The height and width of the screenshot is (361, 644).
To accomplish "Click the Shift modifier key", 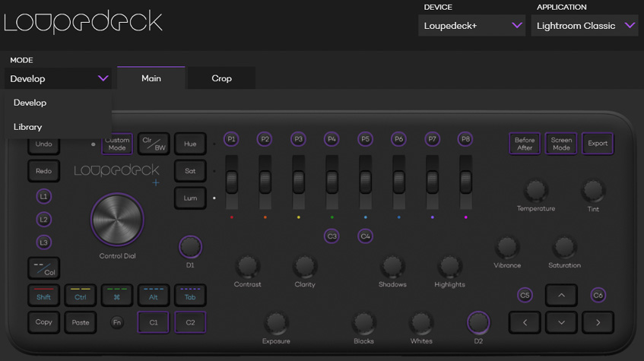I will [x=43, y=296].
